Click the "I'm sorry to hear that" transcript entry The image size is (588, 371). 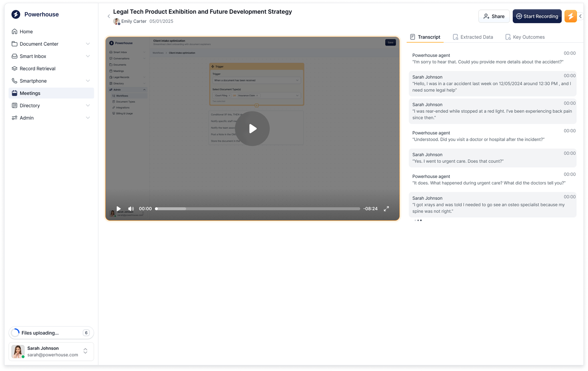[x=493, y=59]
